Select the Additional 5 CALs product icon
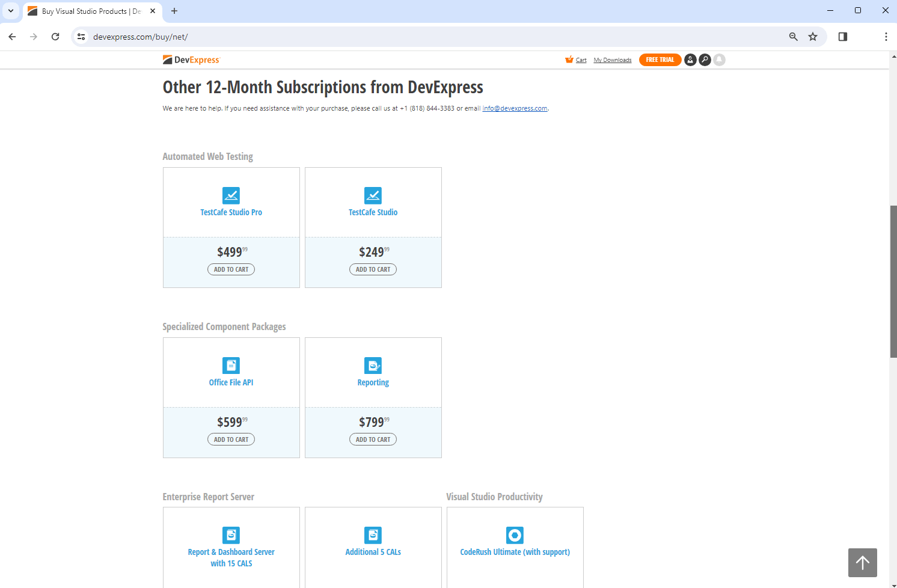This screenshot has height=588, width=897. tap(373, 535)
